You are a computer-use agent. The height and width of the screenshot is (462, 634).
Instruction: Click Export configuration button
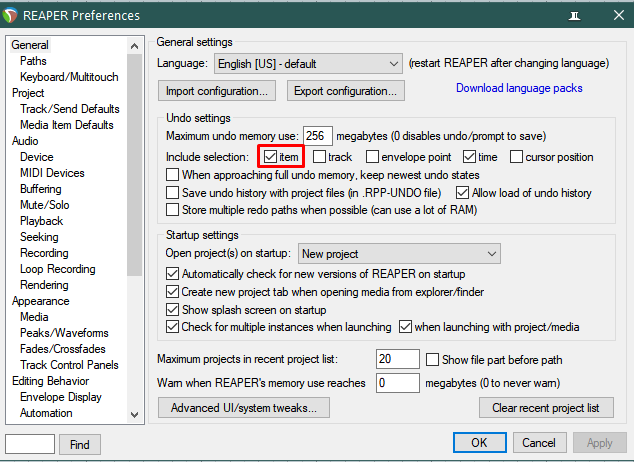[345, 91]
